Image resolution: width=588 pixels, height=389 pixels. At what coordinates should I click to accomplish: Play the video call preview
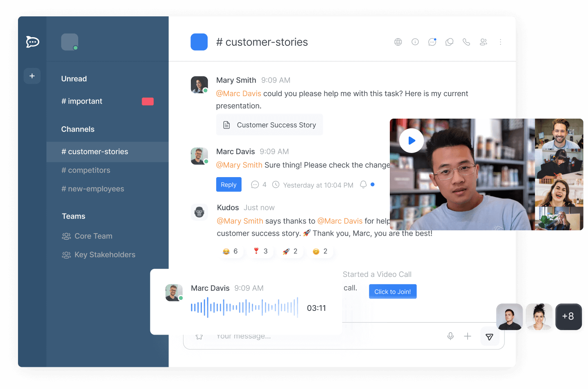412,141
